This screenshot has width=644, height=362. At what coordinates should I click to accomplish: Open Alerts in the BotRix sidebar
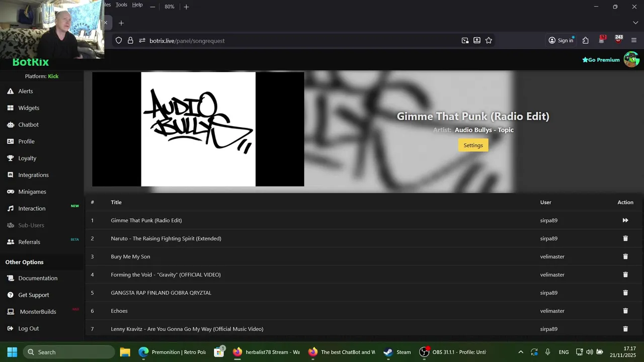[x=25, y=91]
